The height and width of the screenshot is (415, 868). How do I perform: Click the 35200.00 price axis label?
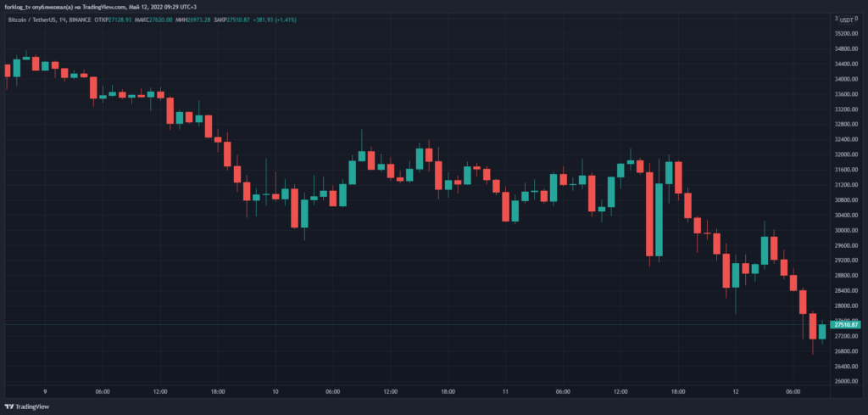click(845, 34)
